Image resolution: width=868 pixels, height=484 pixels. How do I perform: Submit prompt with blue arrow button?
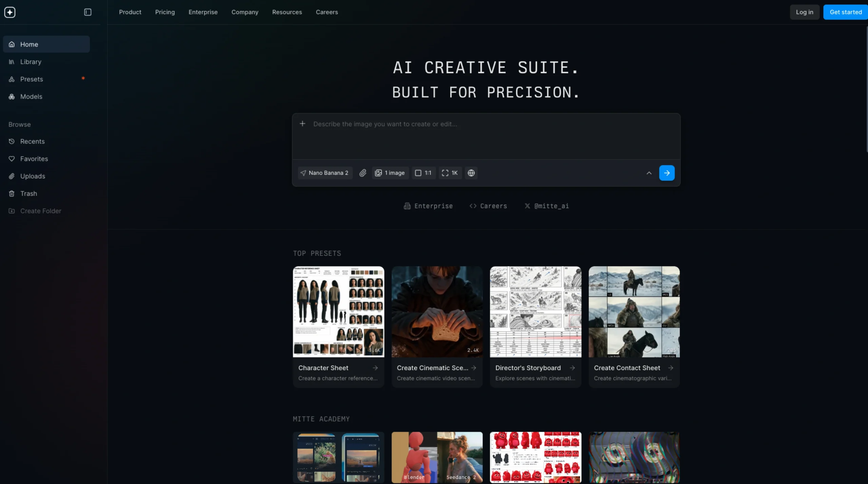pyautogui.click(x=667, y=173)
